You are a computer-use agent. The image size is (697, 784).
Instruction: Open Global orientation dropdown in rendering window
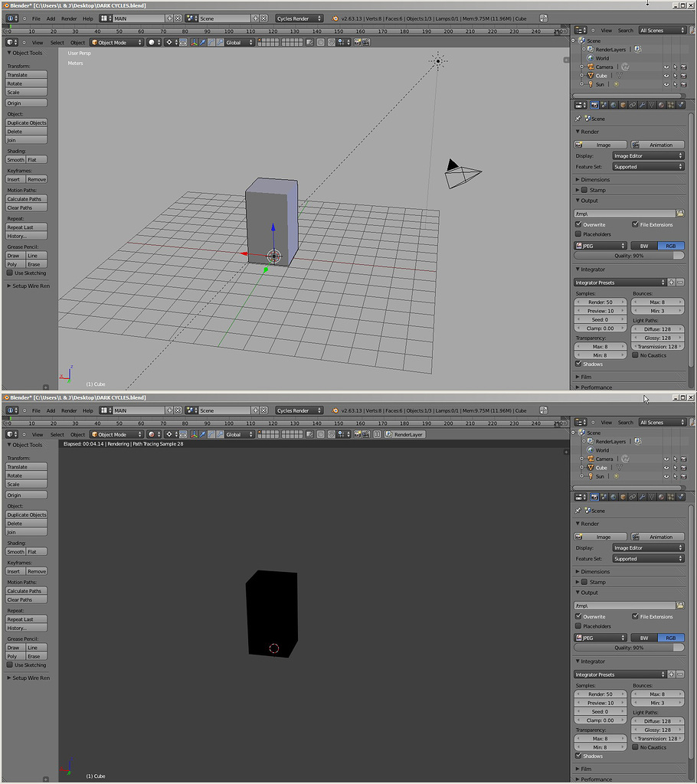coord(240,435)
